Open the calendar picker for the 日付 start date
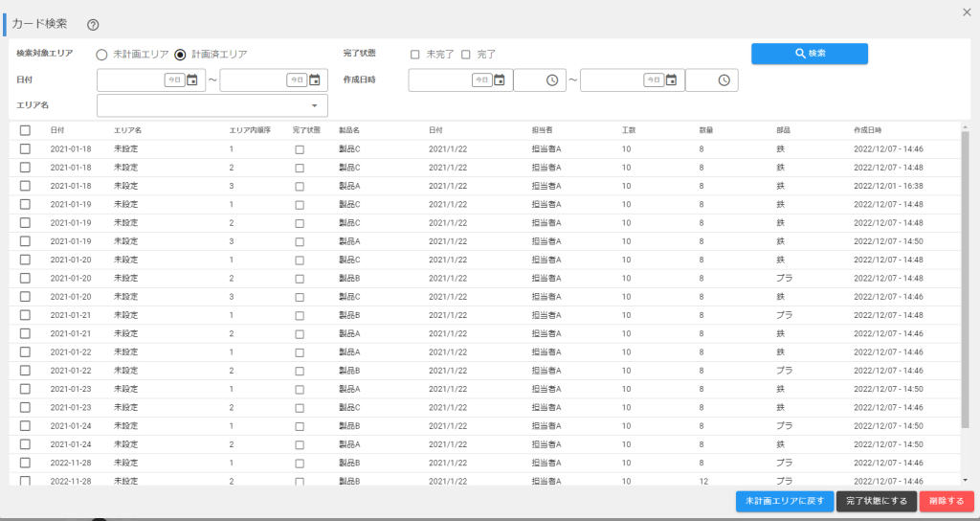Screen dimensions: 980x521 (x=192, y=80)
